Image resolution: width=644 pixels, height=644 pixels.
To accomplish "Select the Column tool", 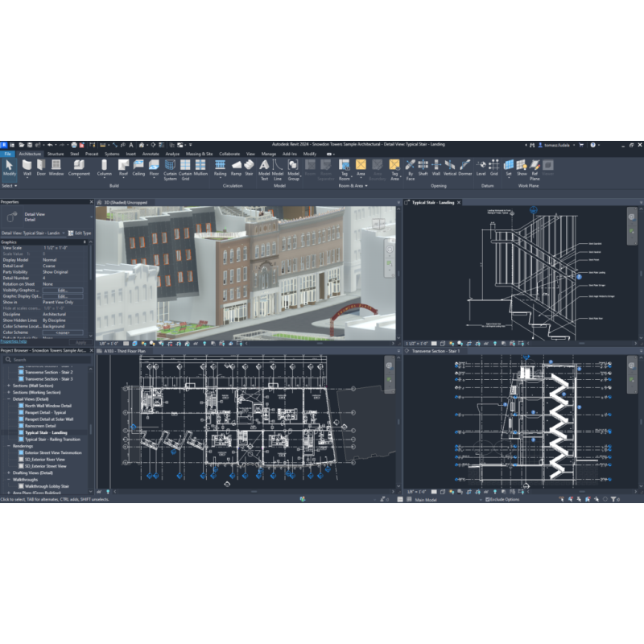I will 105,167.
